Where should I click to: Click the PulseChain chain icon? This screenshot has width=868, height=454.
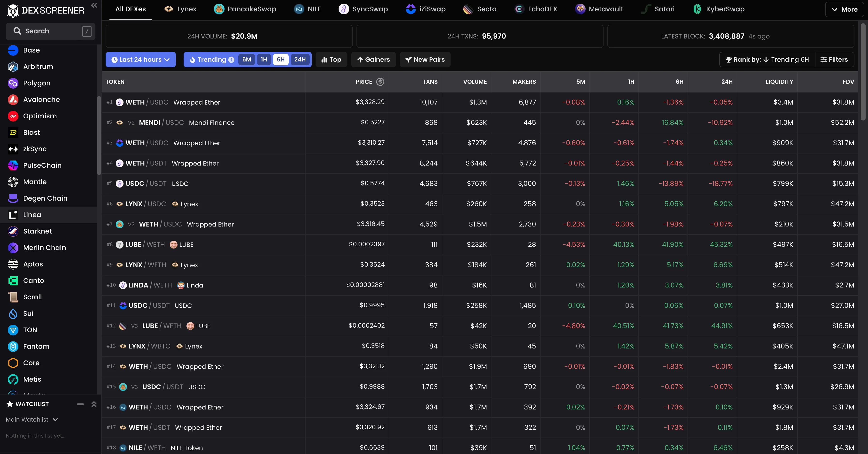tap(13, 165)
